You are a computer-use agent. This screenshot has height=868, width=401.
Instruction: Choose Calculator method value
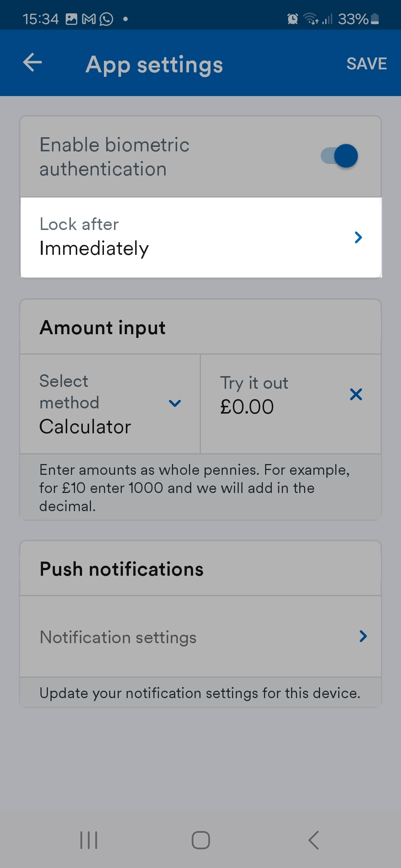click(x=85, y=427)
